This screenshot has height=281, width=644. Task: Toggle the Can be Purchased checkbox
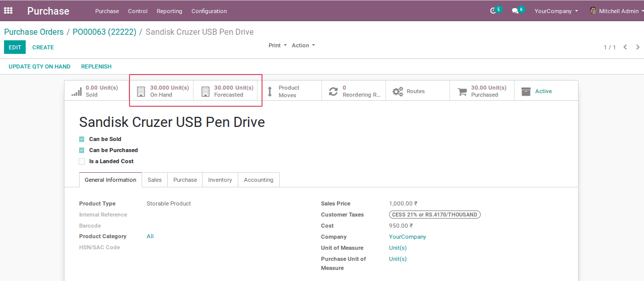tap(82, 150)
